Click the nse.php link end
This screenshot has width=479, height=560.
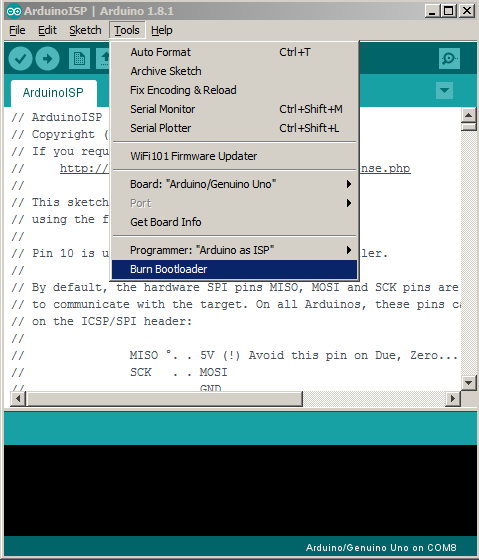coord(385,168)
